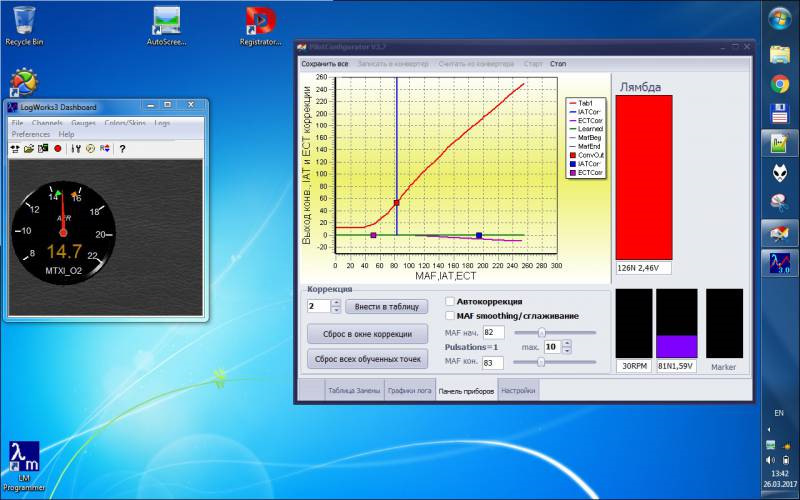Click the open folder icon in LogWorks3
The image size is (800, 500).
29,148
